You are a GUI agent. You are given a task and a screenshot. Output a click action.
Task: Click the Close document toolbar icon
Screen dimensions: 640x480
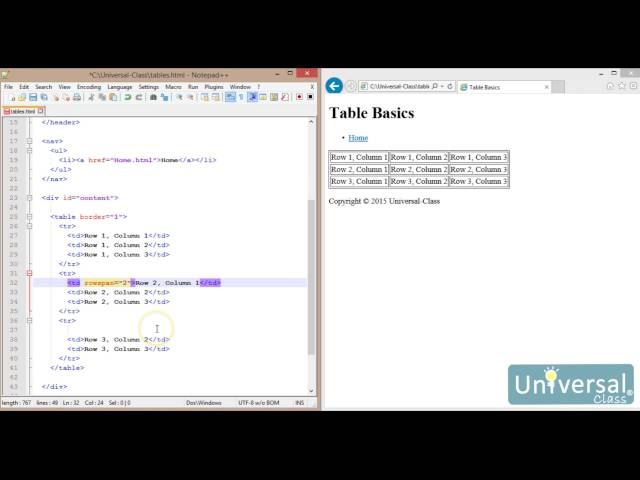click(x=56, y=97)
